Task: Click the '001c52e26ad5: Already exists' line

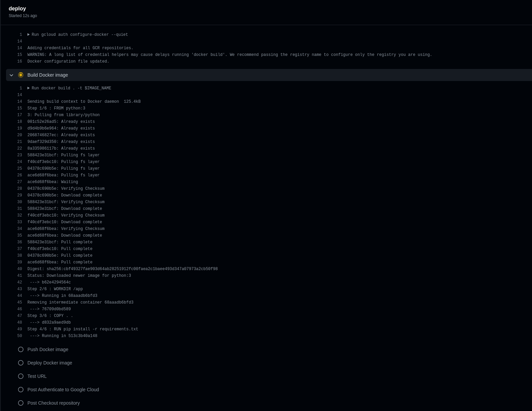Action: point(61,121)
